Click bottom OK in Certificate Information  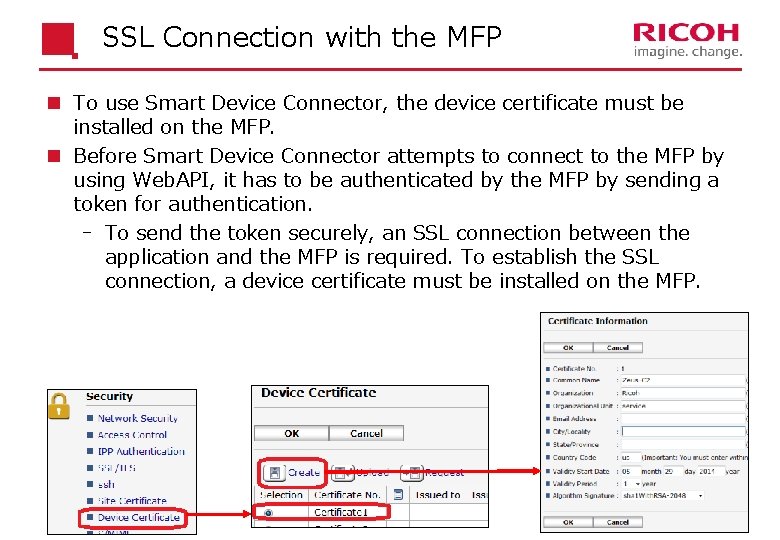(x=568, y=522)
